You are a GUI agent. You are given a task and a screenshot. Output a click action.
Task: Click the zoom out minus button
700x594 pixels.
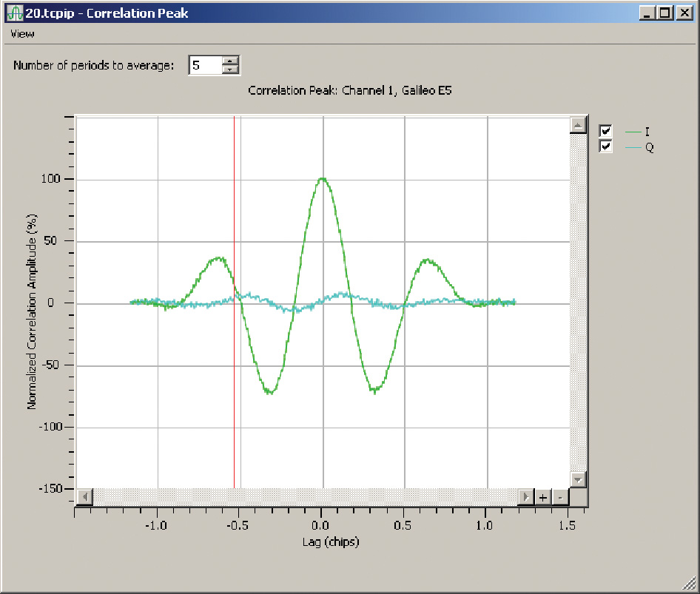tap(560, 497)
